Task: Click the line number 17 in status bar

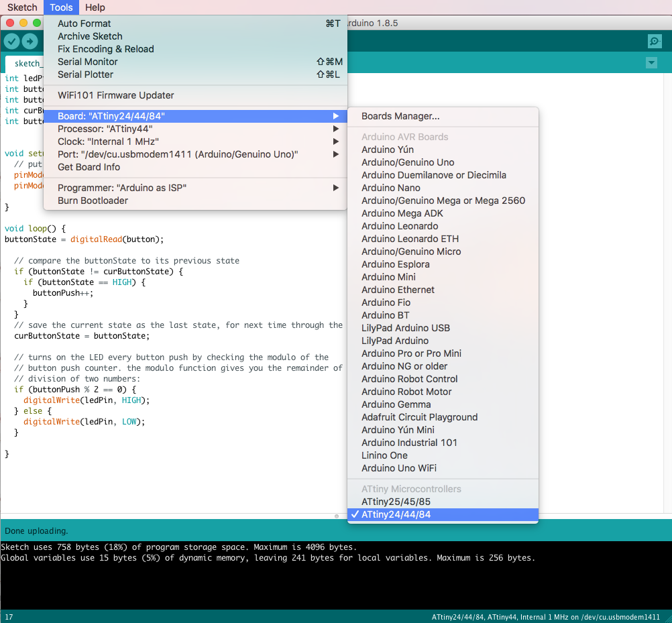Action: pos(9,618)
